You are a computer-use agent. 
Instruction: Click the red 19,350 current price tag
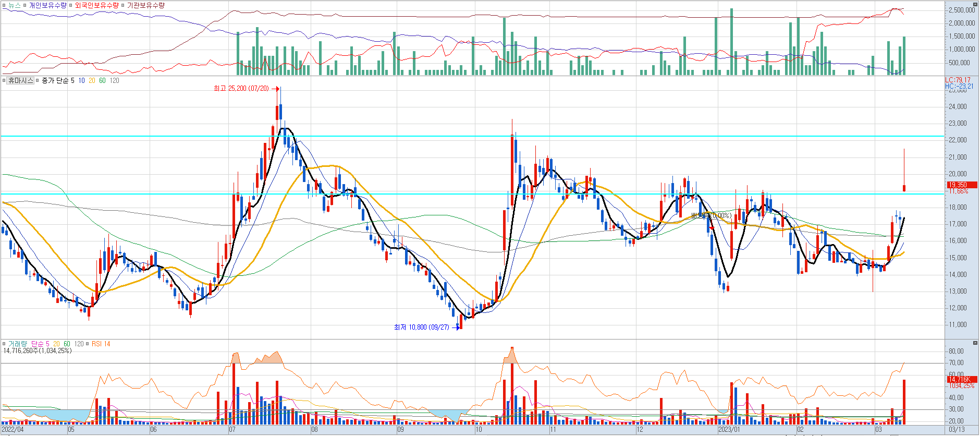(x=962, y=185)
